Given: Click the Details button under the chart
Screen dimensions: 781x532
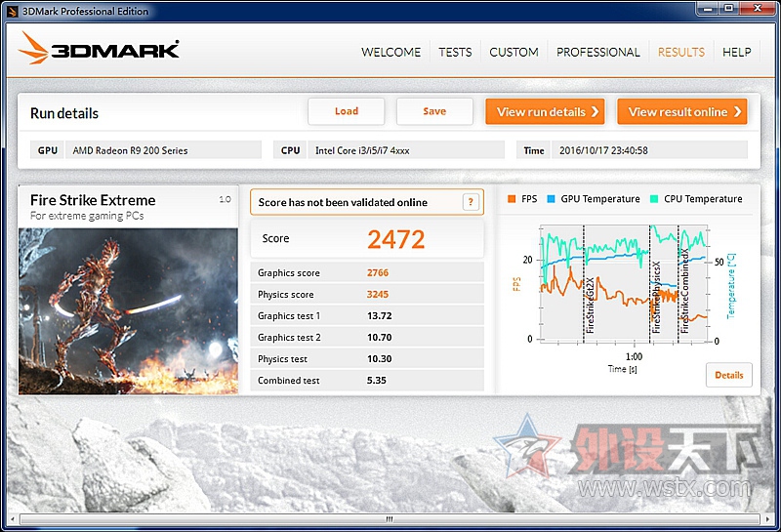Looking at the screenshot, I should [728, 375].
